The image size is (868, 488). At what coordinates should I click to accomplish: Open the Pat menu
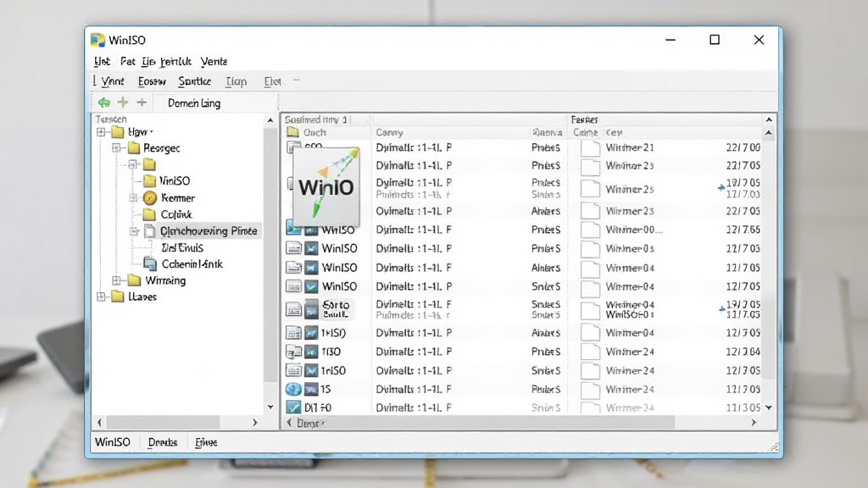click(127, 61)
